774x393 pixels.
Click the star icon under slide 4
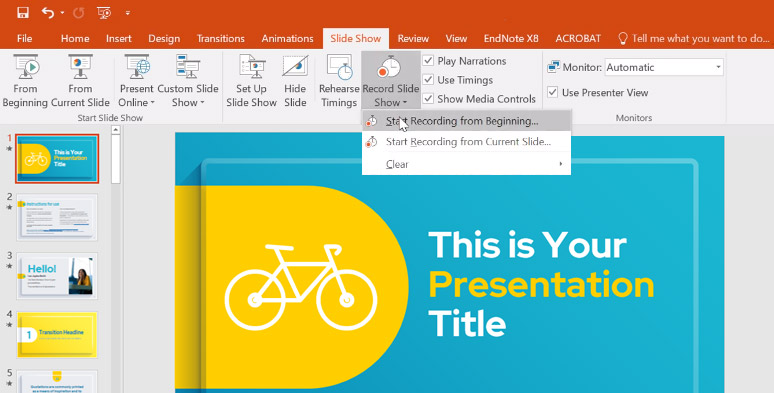pyautogui.click(x=9, y=325)
